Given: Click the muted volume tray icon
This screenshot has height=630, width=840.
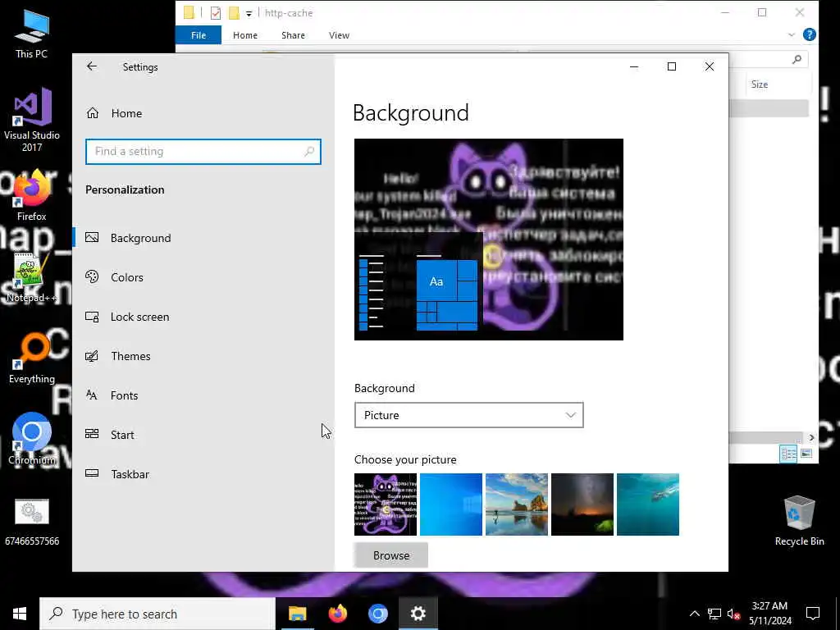Looking at the screenshot, I should 734,614.
